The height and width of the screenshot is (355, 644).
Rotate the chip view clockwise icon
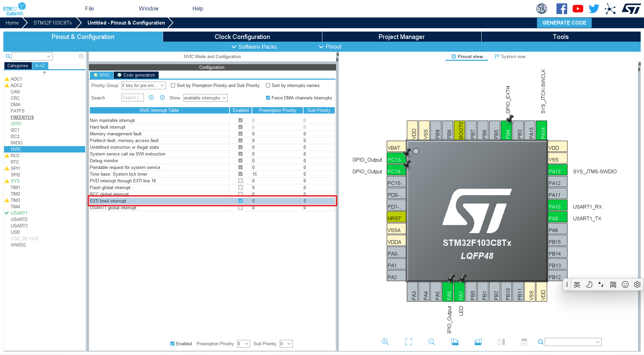pyautogui.click(x=455, y=342)
